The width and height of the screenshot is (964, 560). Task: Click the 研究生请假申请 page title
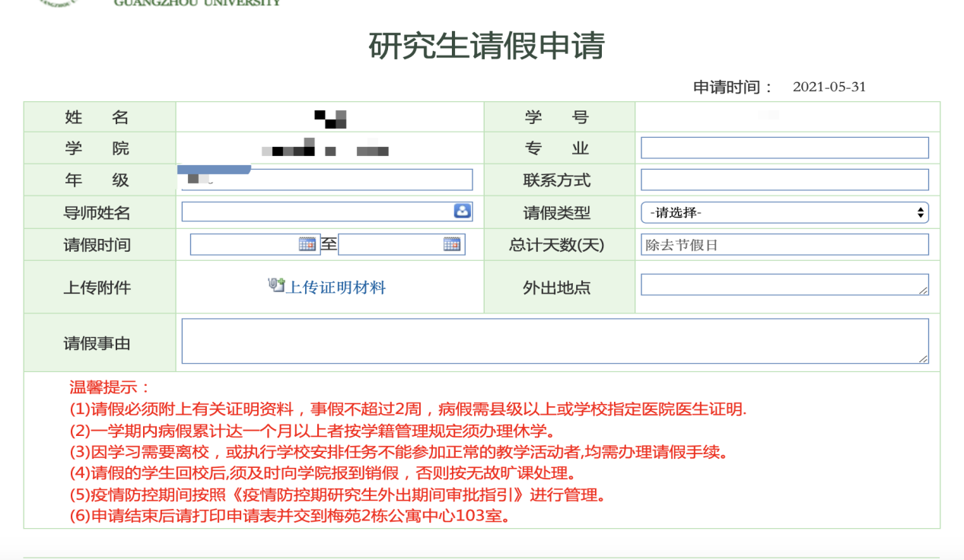pyautogui.click(x=486, y=46)
